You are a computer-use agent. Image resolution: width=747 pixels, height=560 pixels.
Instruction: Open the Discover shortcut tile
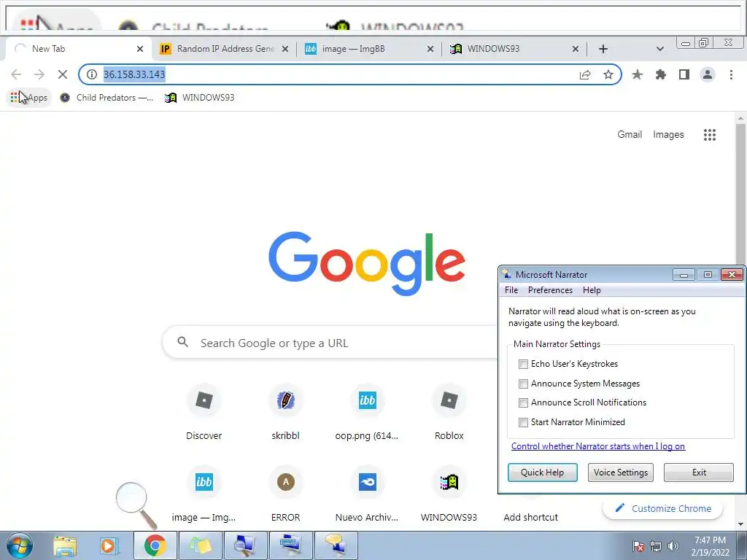point(204,413)
